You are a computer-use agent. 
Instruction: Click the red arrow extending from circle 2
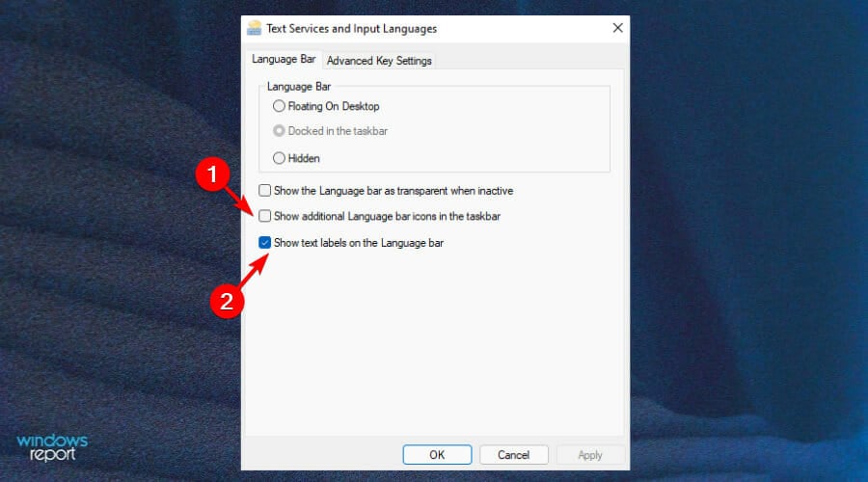click(255, 271)
